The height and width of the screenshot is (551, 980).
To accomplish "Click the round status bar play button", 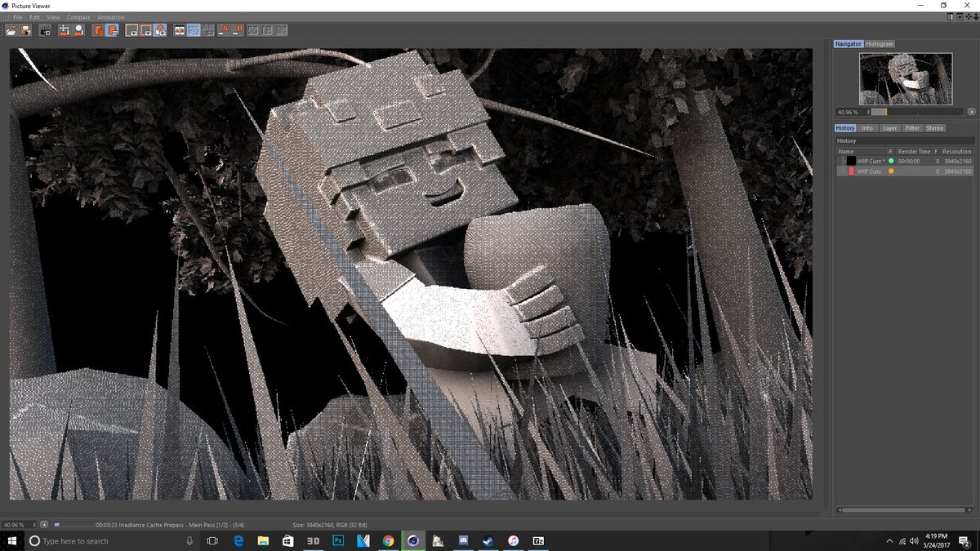I will click(x=44, y=524).
